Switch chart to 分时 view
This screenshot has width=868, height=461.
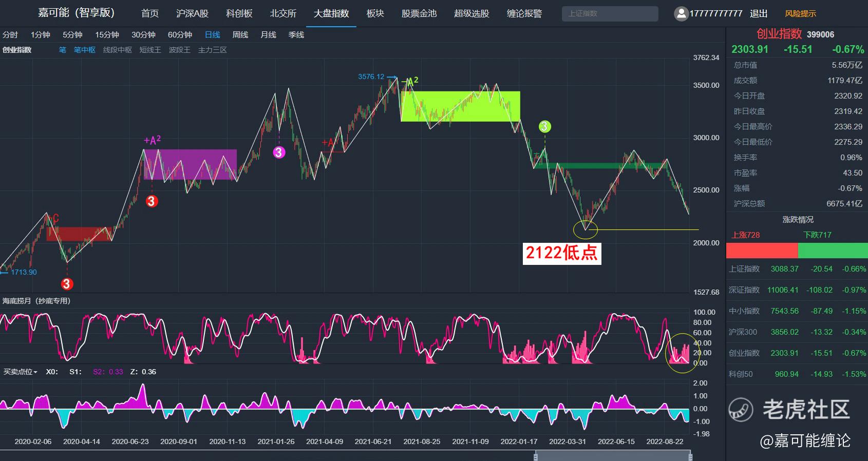(x=10, y=35)
